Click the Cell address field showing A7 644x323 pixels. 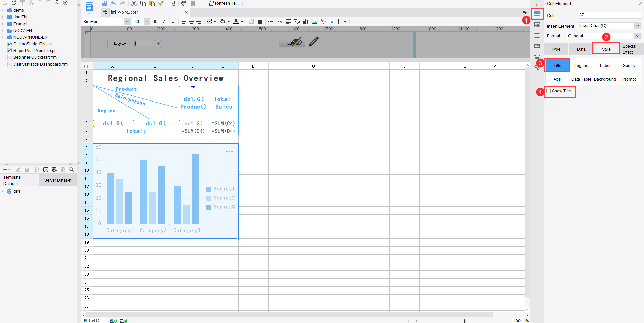point(609,15)
